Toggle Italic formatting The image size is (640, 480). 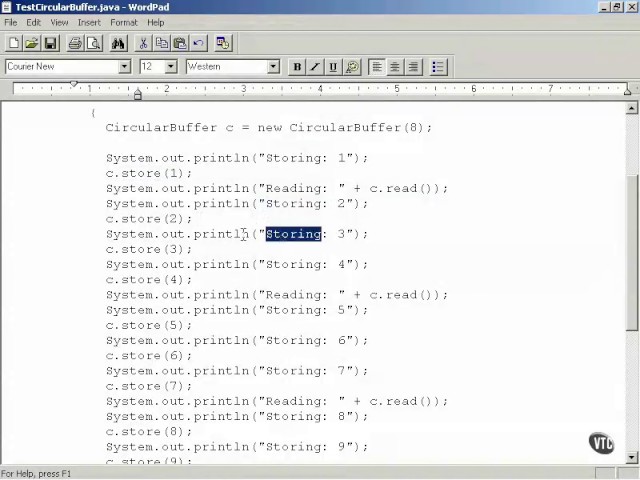[x=315, y=67]
